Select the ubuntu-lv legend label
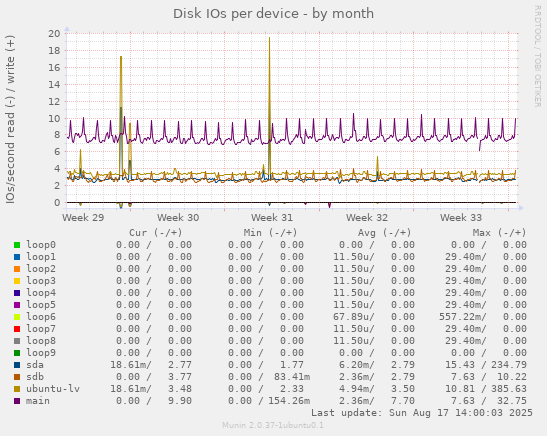547x436 pixels. (x=53, y=389)
